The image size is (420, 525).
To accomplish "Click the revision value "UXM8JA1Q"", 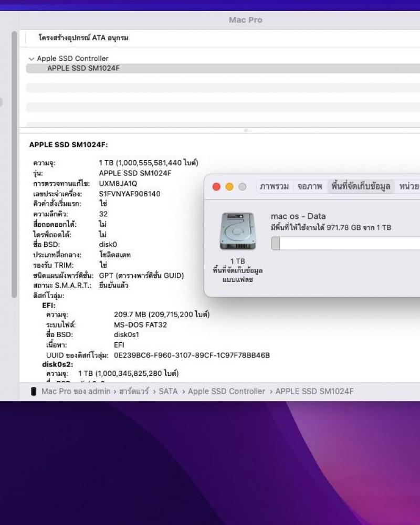I will click(118, 183).
